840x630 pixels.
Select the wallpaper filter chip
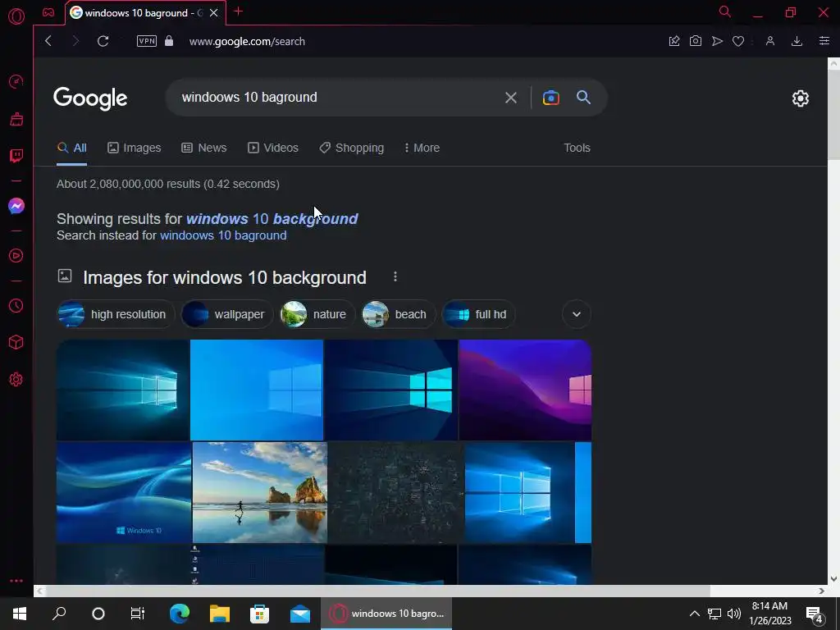coord(227,314)
